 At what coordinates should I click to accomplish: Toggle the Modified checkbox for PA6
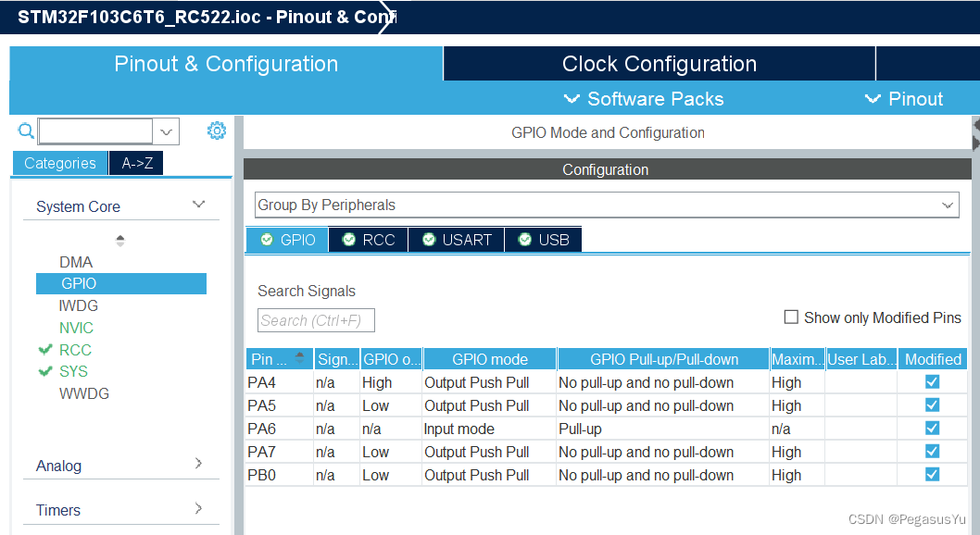pos(932,429)
